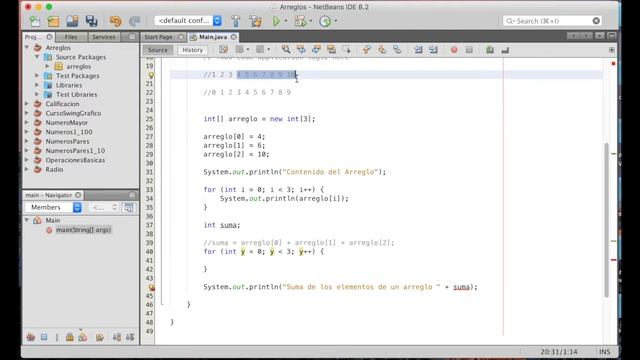The width and height of the screenshot is (640, 360).
Task: Toggle Bookmark icon in editor toolbar
Action: [397, 50]
